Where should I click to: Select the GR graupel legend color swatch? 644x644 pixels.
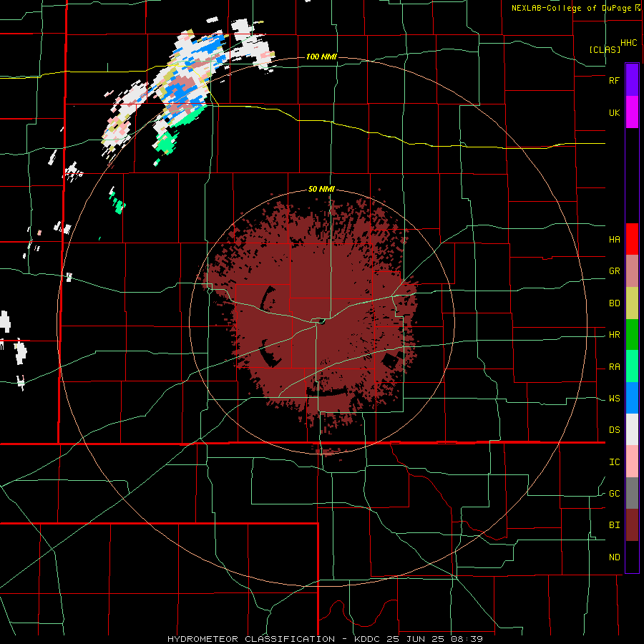coord(632,271)
